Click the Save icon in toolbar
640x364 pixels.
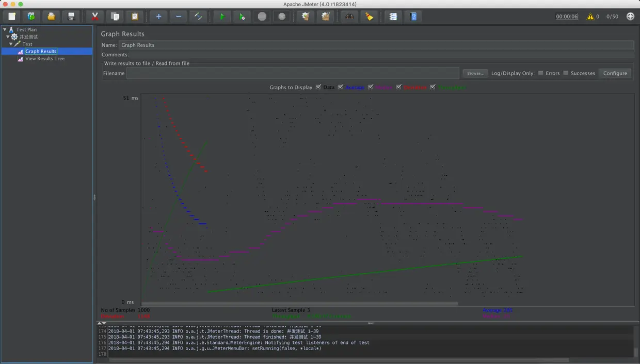pyautogui.click(x=71, y=16)
